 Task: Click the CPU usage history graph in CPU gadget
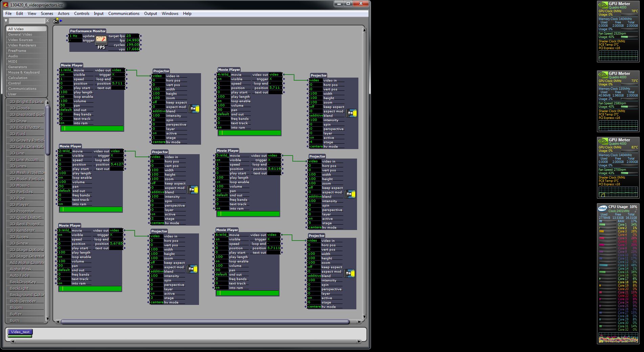(x=618, y=338)
